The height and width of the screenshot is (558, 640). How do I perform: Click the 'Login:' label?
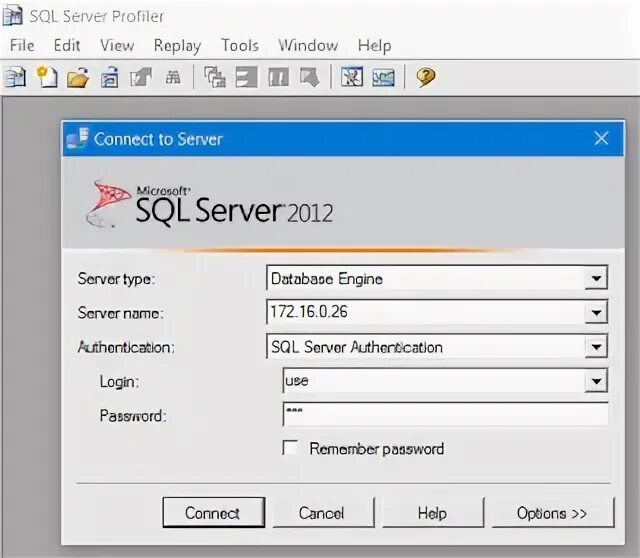coord(119,382)
